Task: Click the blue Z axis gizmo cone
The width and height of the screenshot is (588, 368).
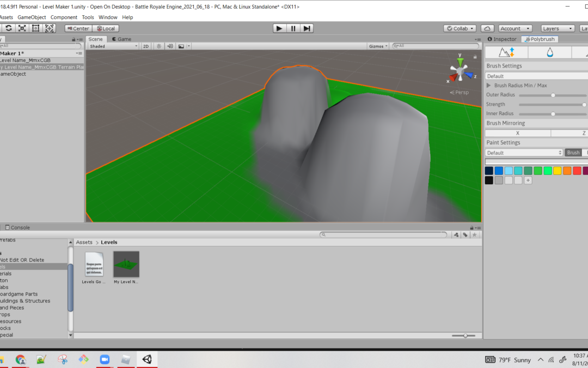Action: click(x=469, y=75)
